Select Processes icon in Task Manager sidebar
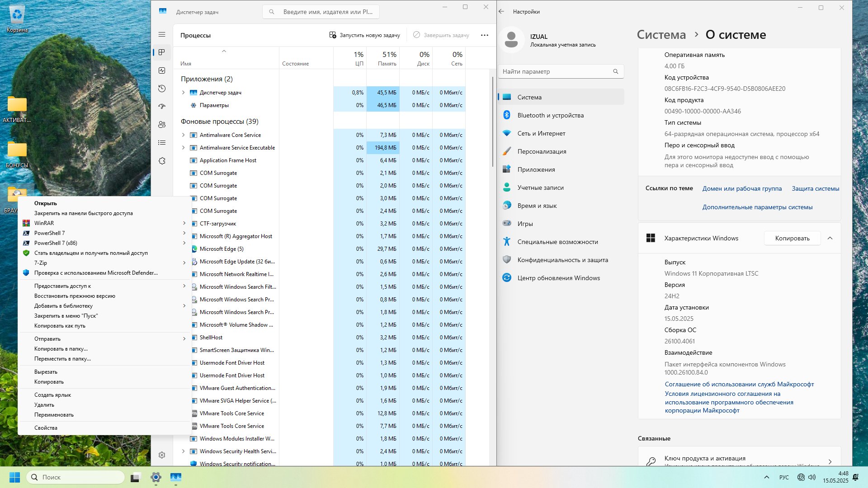Image resolution: width=868 pixels, height=488 pixels. [x=162, y=52]
